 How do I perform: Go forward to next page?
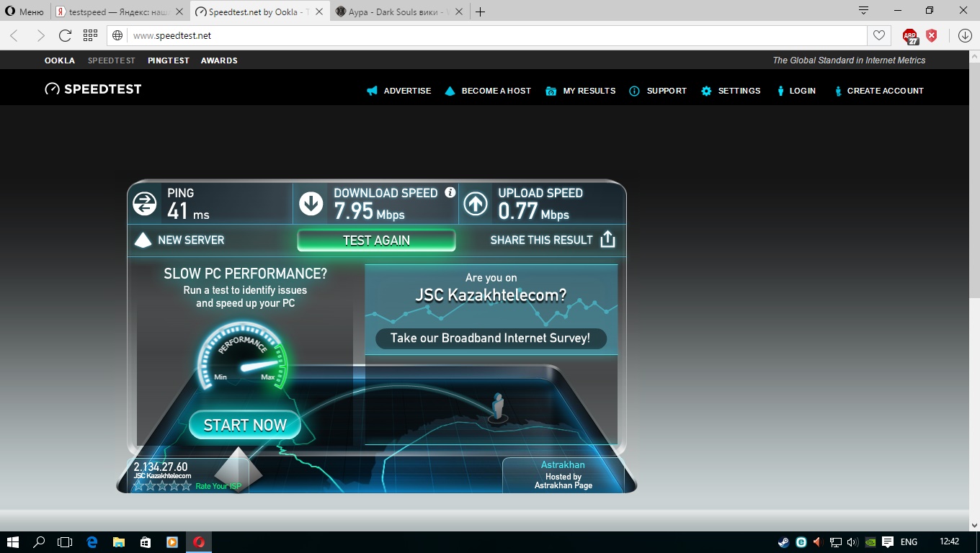(40, 35)
